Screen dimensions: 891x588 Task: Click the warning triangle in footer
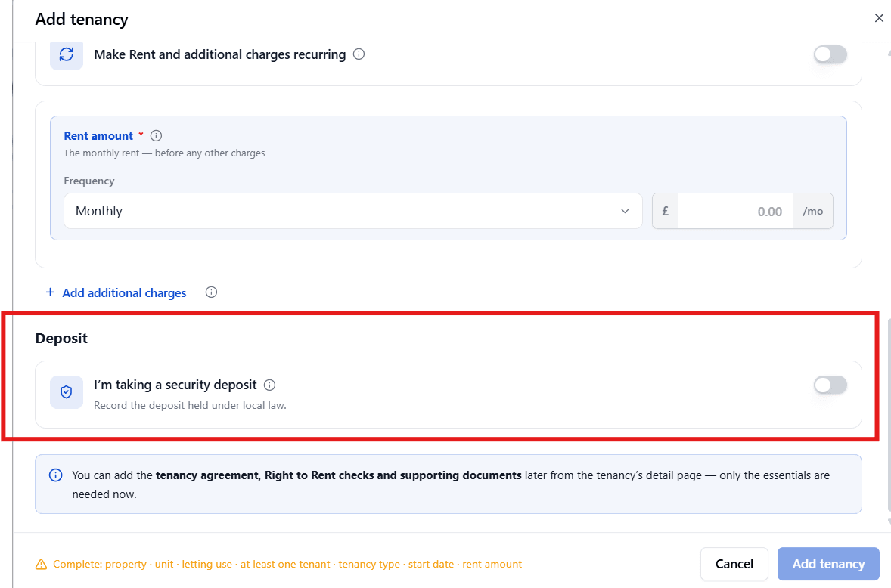click(x=41, y=564)
